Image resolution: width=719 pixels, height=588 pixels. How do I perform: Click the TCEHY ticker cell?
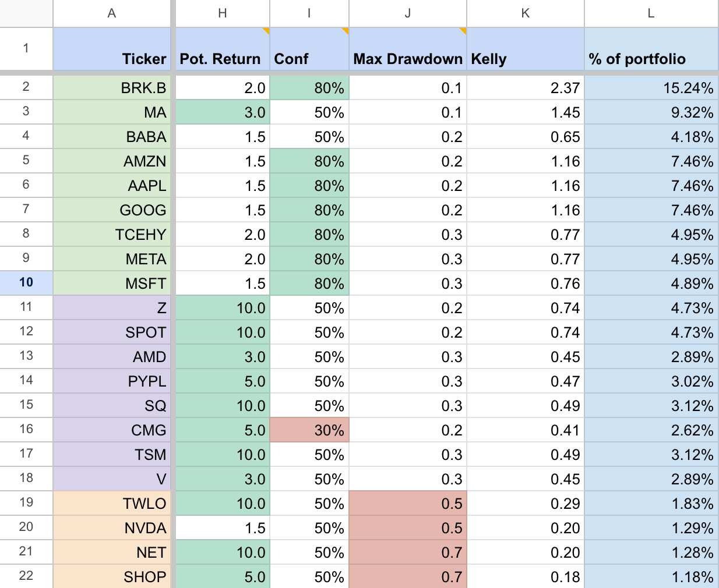(x=112, y=235)
